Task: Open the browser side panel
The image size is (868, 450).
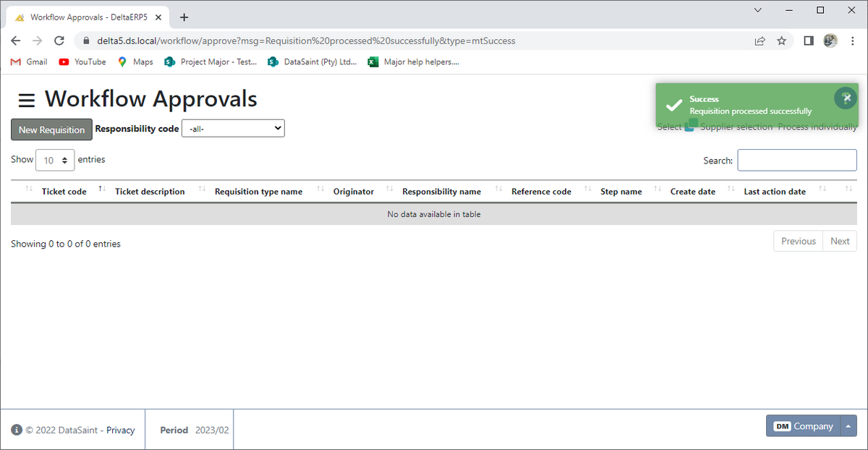Action: pos(809,41)
